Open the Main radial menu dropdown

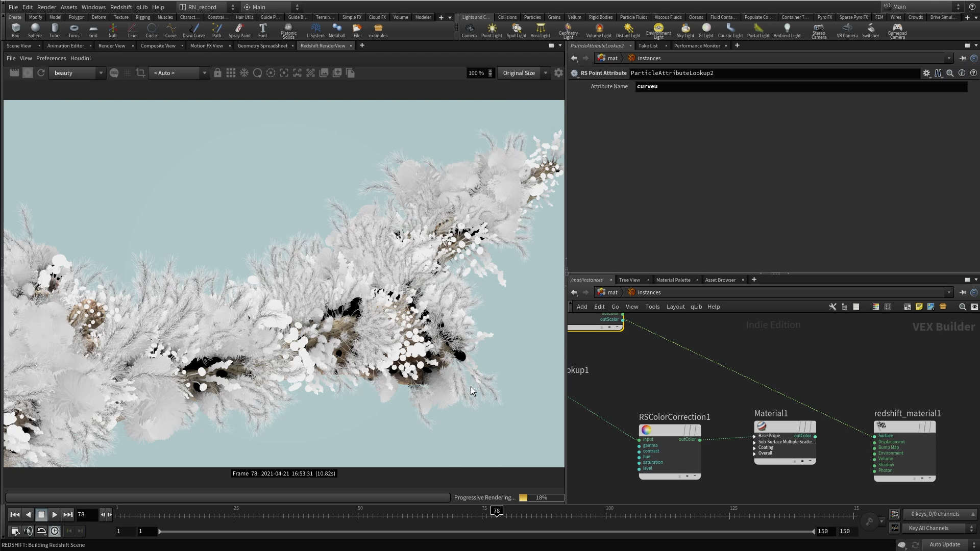tap(272, 7)
